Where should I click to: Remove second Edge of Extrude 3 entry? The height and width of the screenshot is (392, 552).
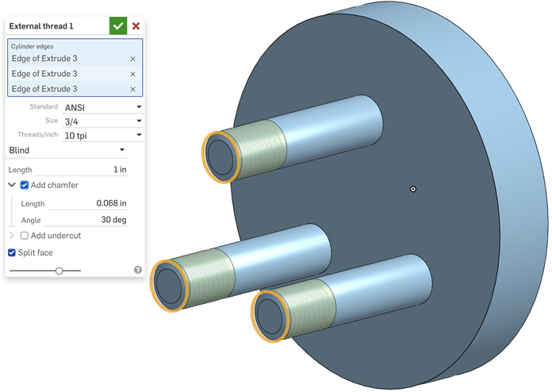[x=132, y=74]
